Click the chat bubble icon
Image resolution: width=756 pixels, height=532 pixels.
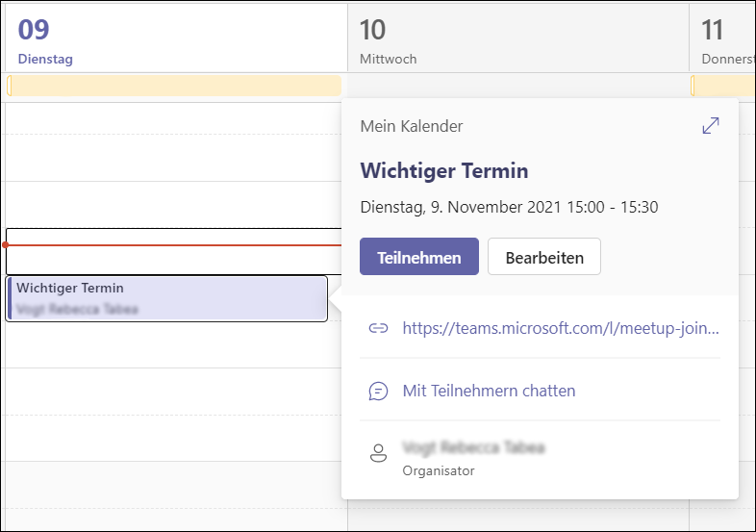tap(378, 391)
